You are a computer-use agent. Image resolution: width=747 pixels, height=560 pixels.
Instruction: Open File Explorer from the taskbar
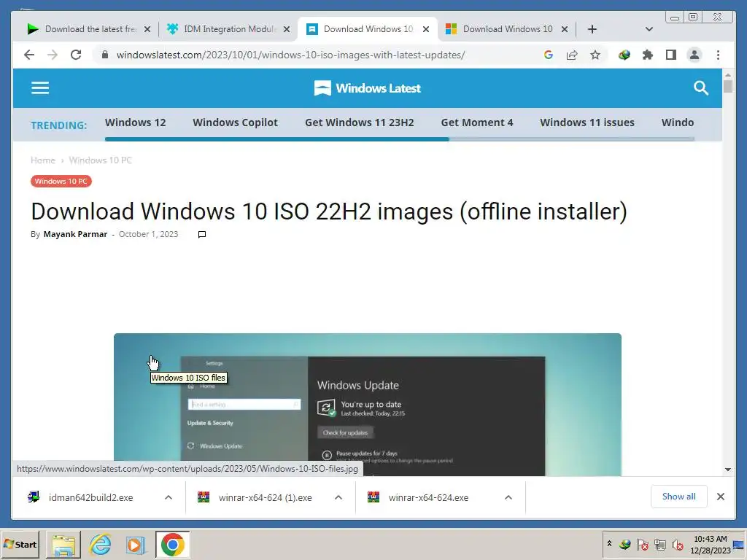(x=63, y=545)
